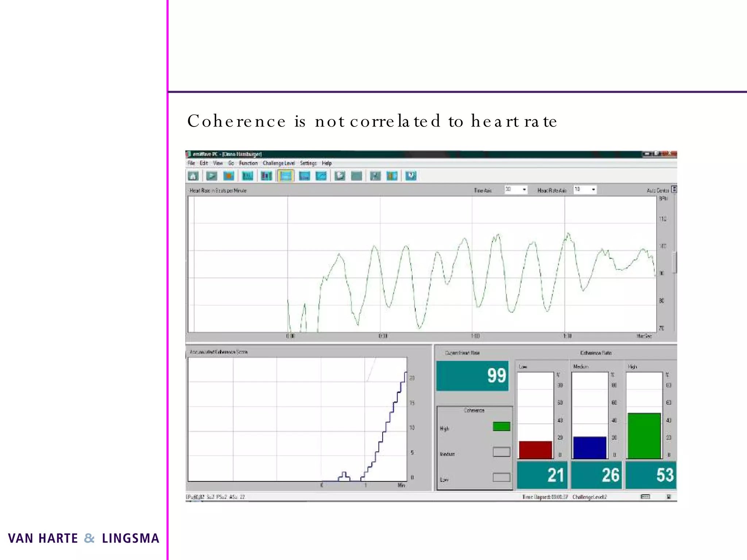Click the Low coherence indicator box
Screen dimensions: 747x560
[x=501, y=477]
